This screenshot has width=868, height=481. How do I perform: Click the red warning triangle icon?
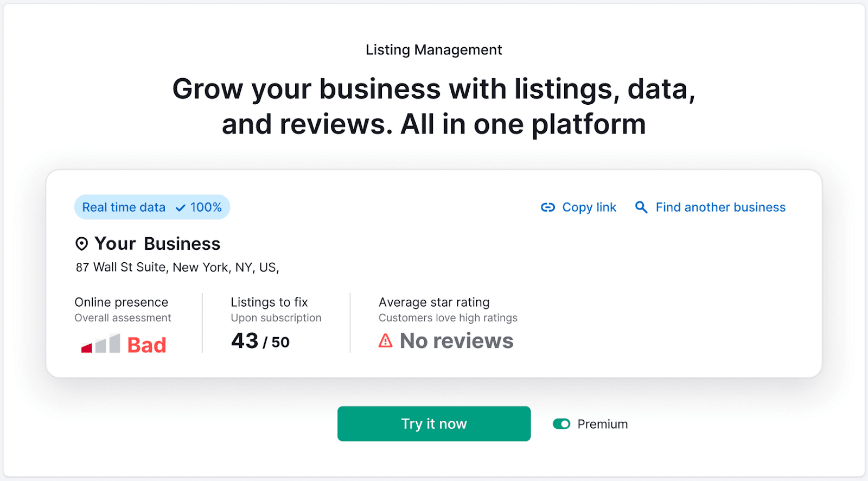coord(385,341)
